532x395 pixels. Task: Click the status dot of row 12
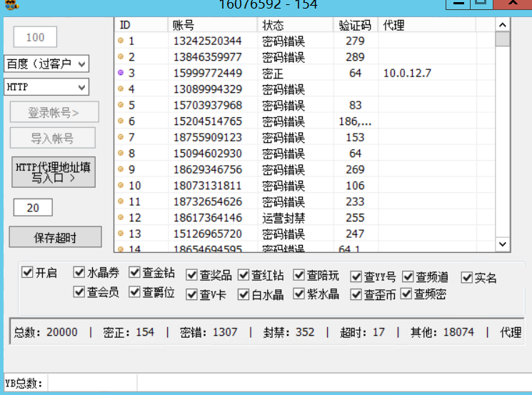pyautogui.click(x=121, y=217)
